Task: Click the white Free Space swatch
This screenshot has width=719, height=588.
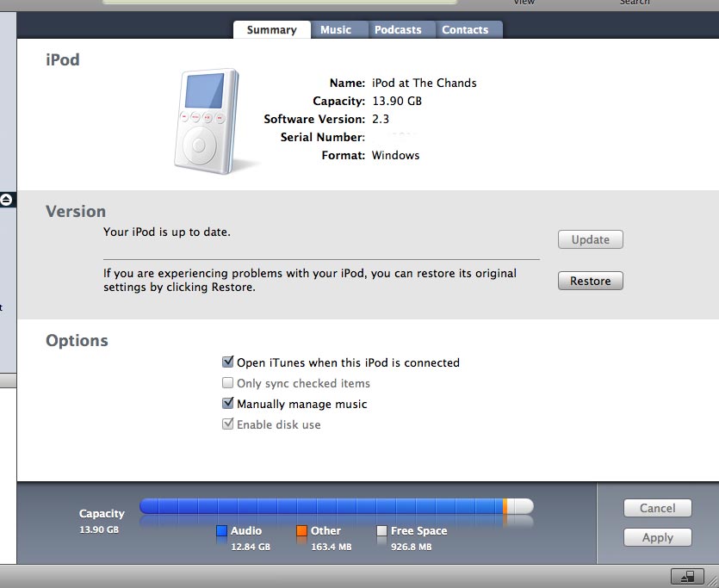Action: coord(381,530)
